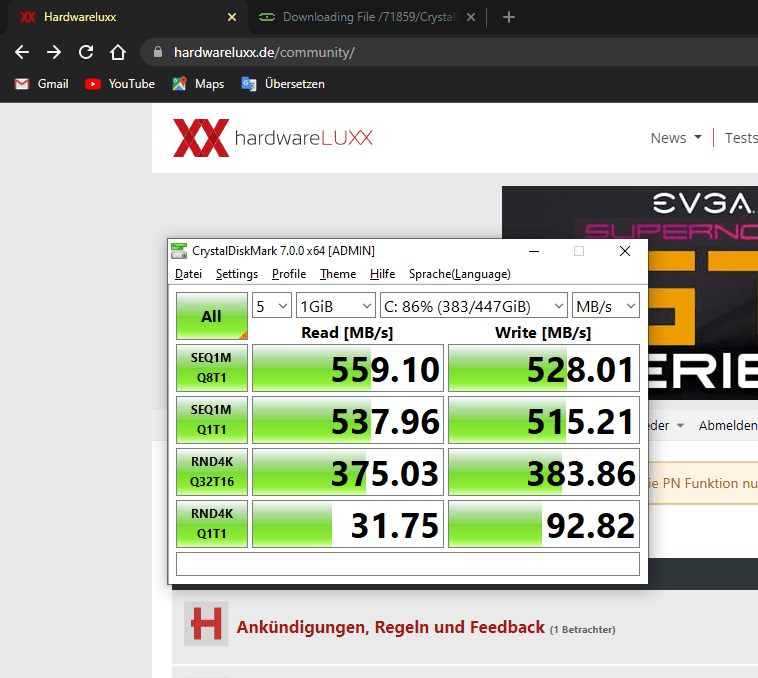Minimize the CrystalDiskMark window
This screenshot has height=678, width=758.
pyautogui.click(x=534, y=251)
